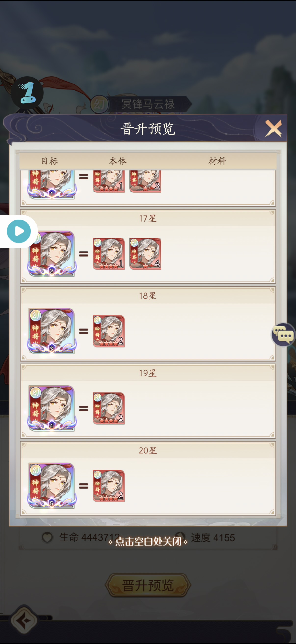Tap the floating play button on left edge
Image resolution: width=296 pixels, height=644 pixels.
tap(19, 231)
